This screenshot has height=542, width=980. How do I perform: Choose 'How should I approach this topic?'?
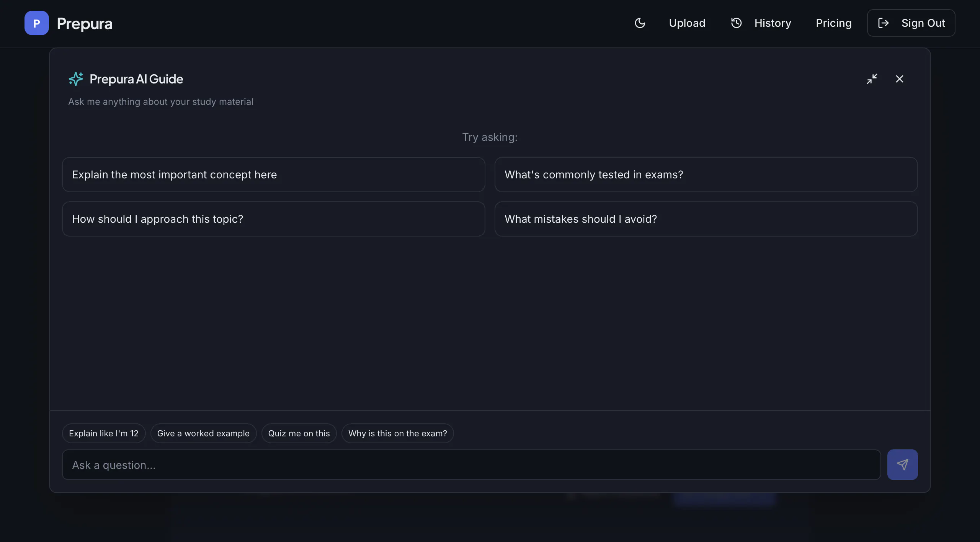click(x=274, y=219)
